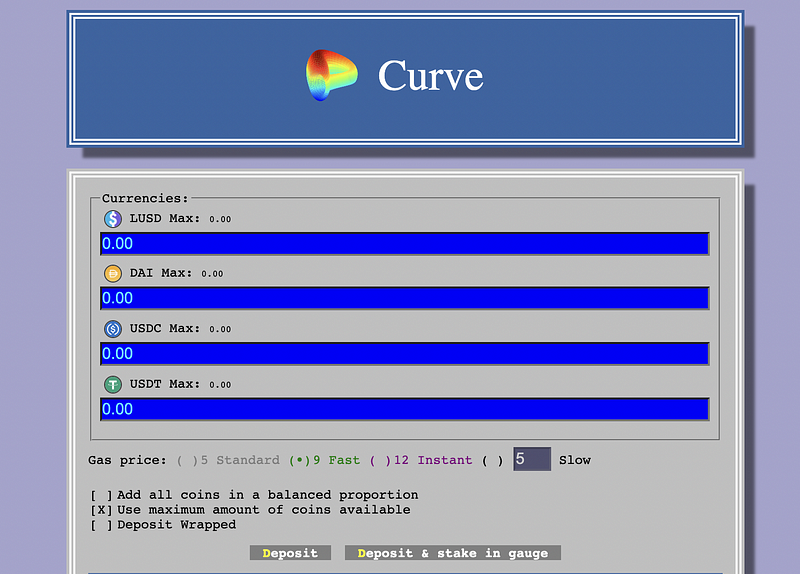This screenshot has width=800, height=574.
Task: Click the Gas price: label
Action: [127, 460]
